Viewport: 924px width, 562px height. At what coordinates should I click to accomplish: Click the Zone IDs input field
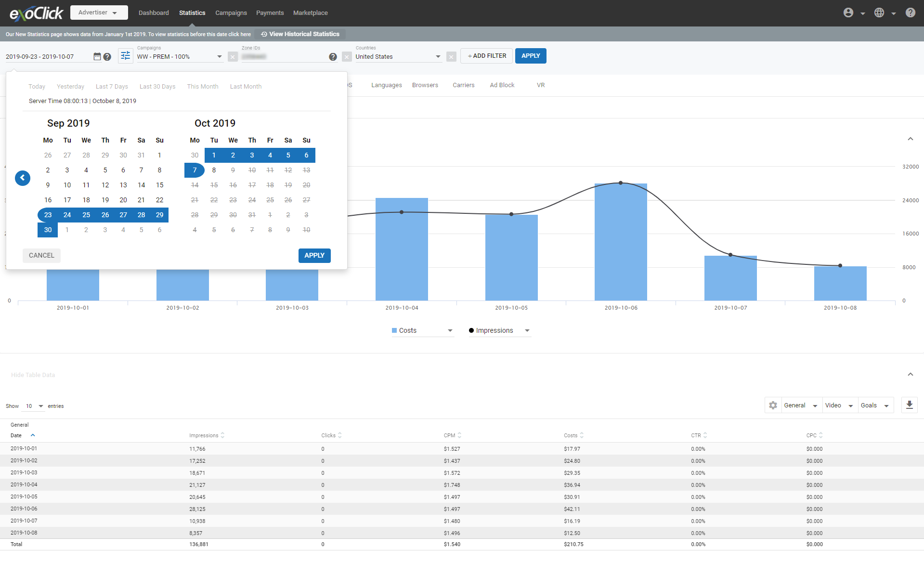point(284,57)
